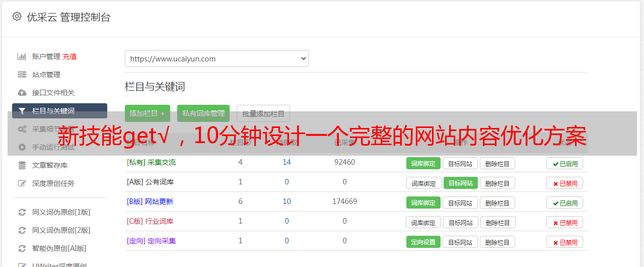Viewport: 644px width, 267px height.
Task: Click 删除栏目 for the 定向采集 row
Action: pyautogui.click(x=497, y=242)
